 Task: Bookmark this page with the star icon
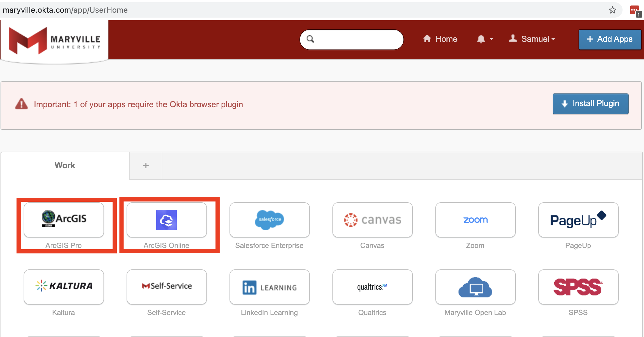point(612,10)
